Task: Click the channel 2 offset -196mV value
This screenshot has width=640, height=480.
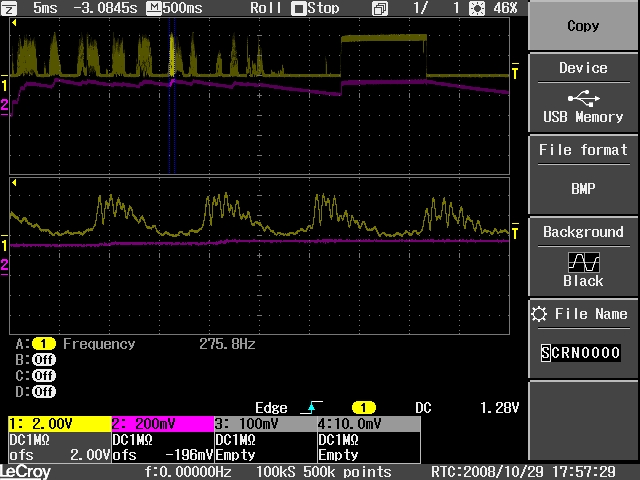Action: (189, 455)
